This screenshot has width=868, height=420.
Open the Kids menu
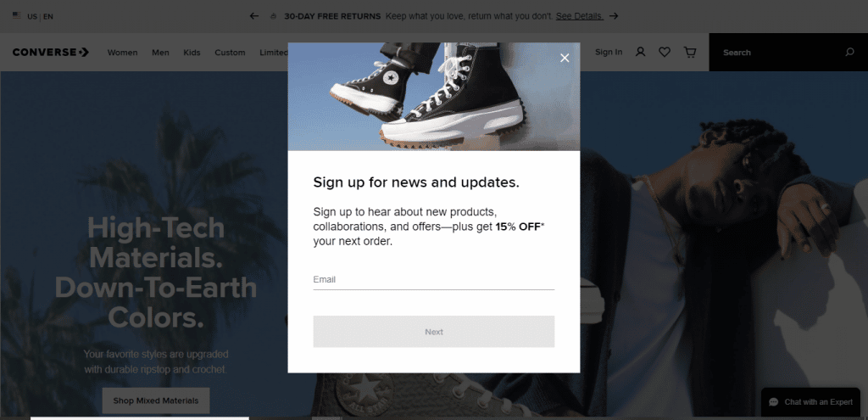[192, 53]
